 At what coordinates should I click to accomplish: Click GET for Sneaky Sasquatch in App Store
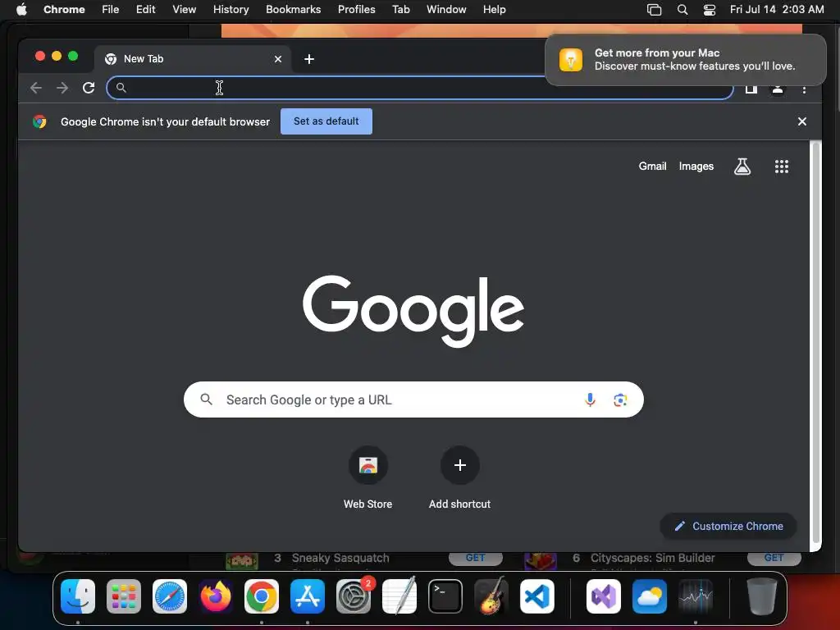475,558
